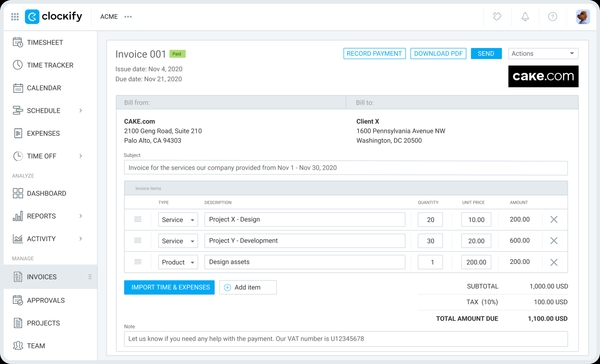Open the ACME workspace options ellipsis
This screenshot has width=600, height=364.
pos(128,17)
